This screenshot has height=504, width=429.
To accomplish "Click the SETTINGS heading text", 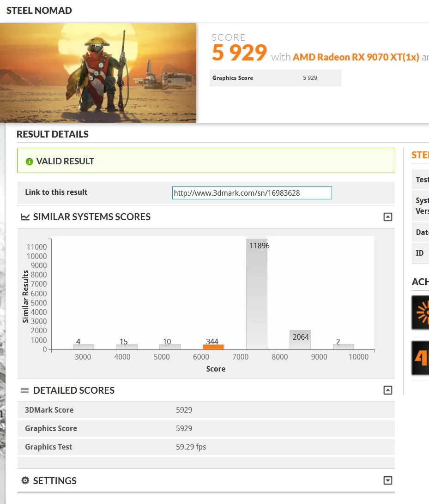I will pos(55,481).
